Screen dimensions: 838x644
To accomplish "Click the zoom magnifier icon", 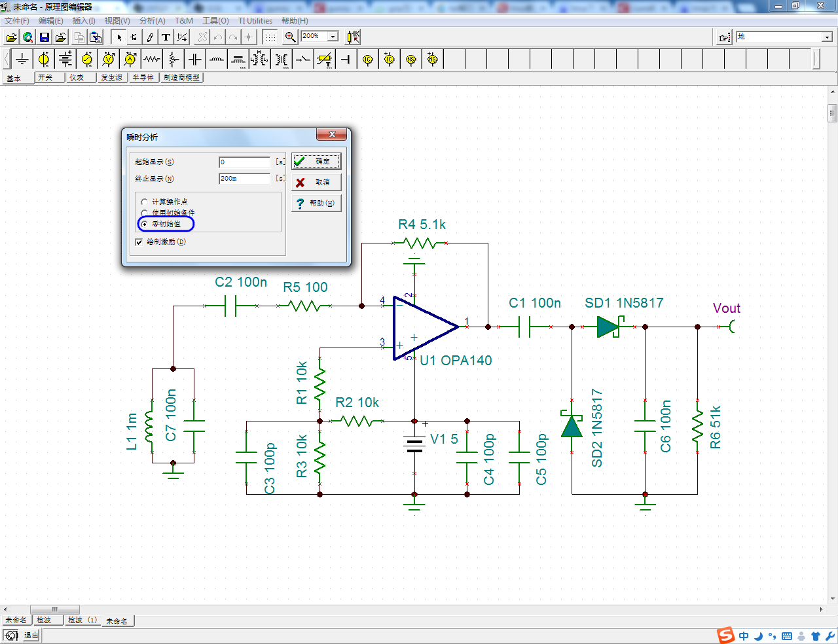I will (x=291, y=37).
